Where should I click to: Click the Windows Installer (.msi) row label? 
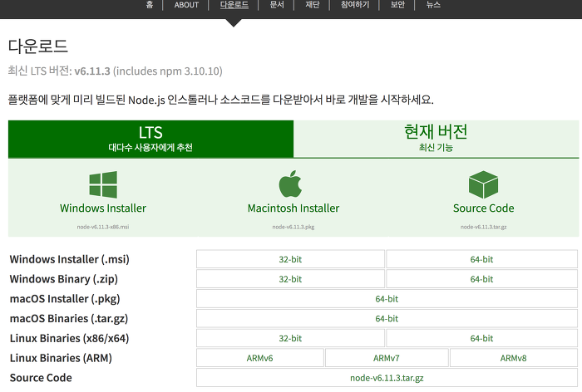click(69, 259)
